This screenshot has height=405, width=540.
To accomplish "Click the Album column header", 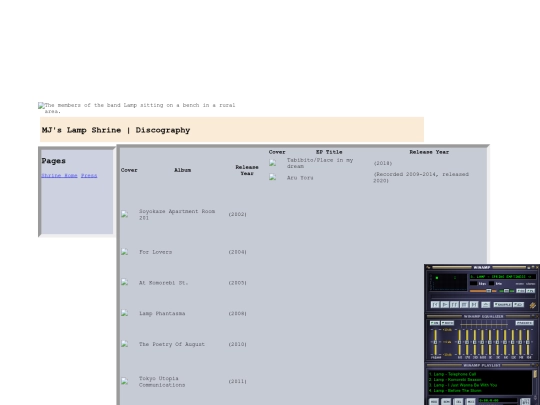I will 182,170.
